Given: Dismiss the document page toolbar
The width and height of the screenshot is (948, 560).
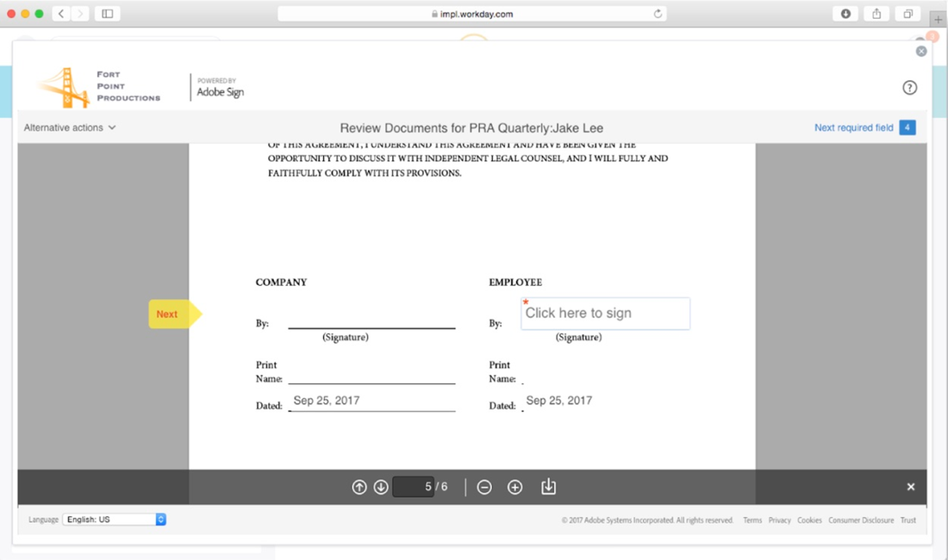Looking at the screenshot, I should tap(910, 487).
